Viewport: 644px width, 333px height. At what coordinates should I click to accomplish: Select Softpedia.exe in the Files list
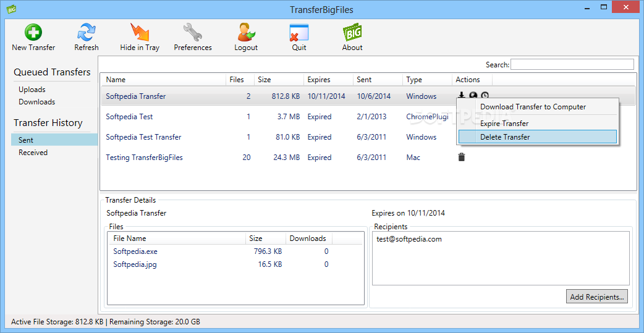click(135, 251)
